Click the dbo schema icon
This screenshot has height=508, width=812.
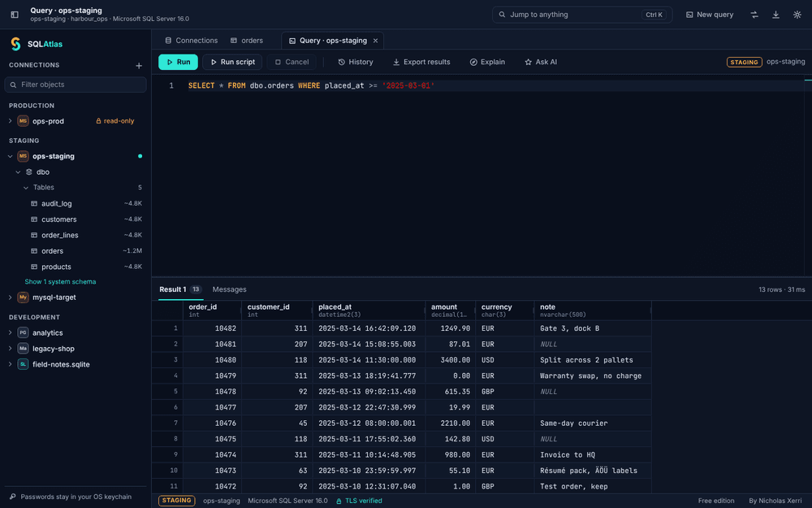point(29,172)
